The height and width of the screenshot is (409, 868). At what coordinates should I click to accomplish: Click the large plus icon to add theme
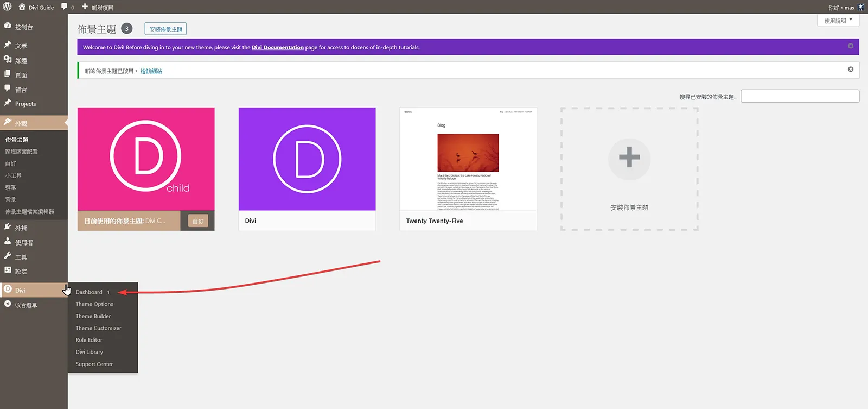(x=629, y=158)
